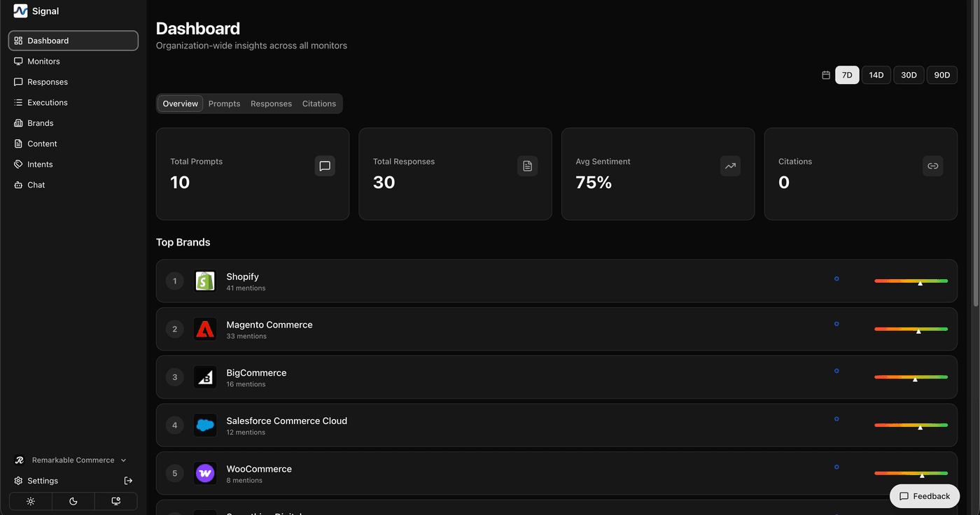Open the Feedback button
Screen dimensions: 980x515
pos(925,496)
